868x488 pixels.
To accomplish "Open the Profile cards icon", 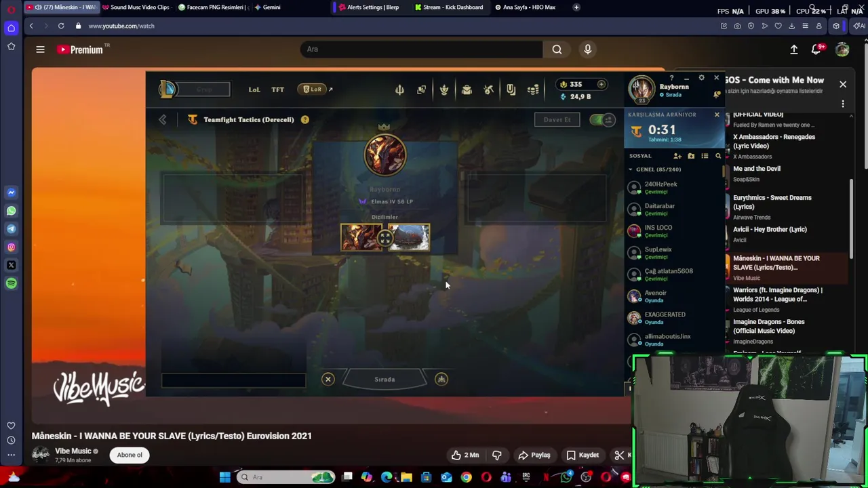I will point(421,89).
